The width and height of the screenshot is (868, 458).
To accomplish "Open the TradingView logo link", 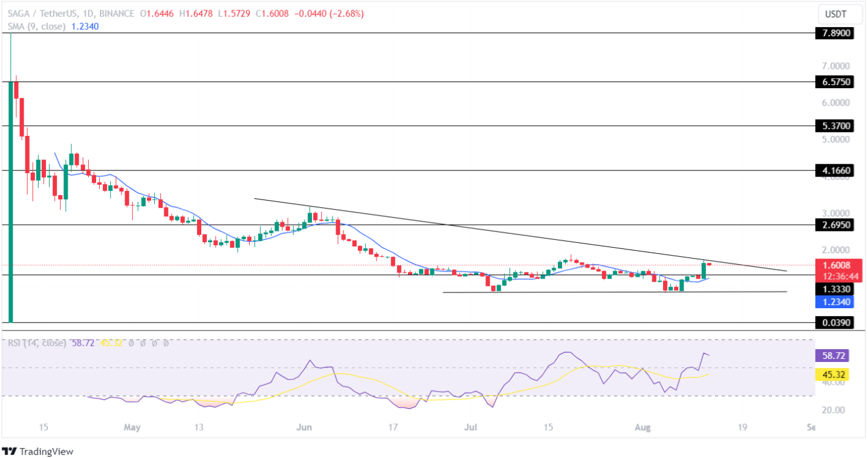I will 37,451.
